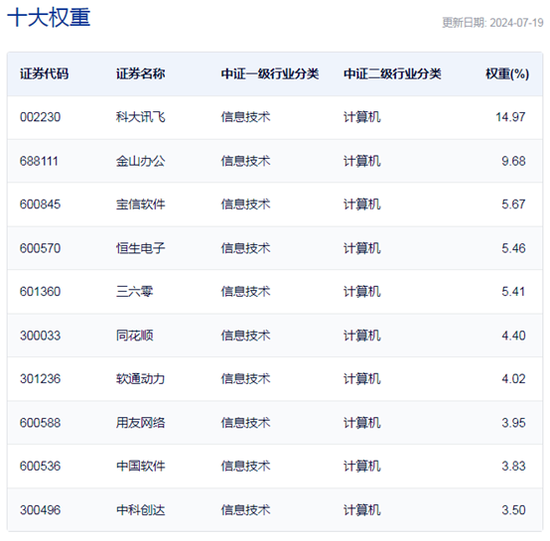Screen dimensions: 550x541
Task: Click 计算机 in the 科大讯飞 row
Action: (x=362, y=117)
